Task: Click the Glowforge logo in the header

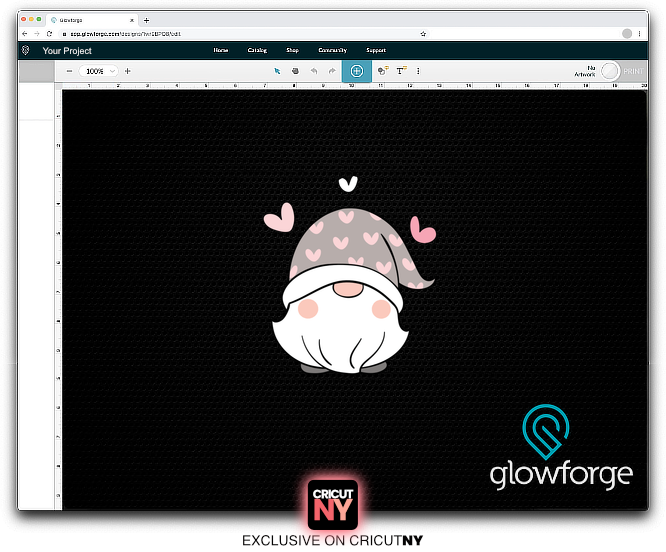Action: 25,51
